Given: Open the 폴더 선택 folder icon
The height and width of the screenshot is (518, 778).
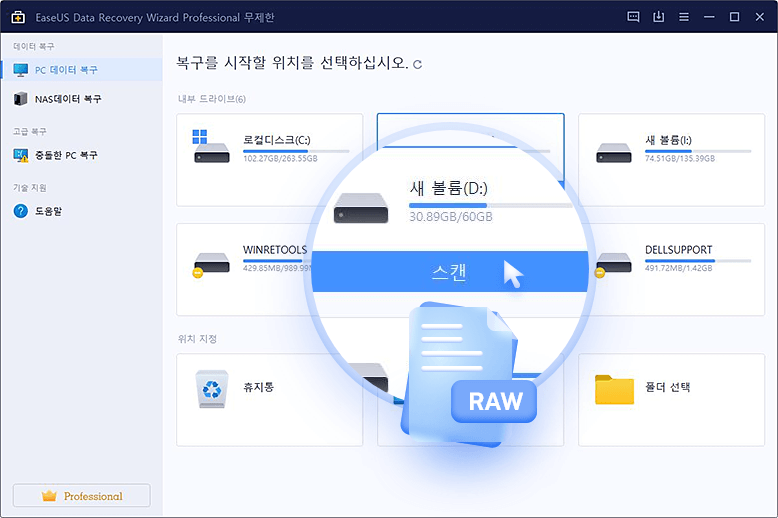Looking at the screenshot, I should (614, 389).
